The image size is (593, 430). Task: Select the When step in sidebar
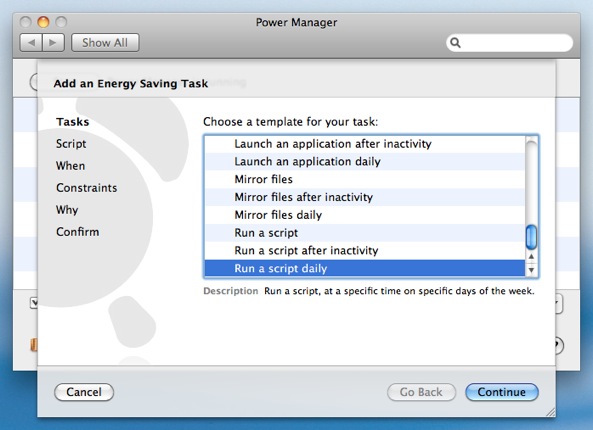click(70, 166)
